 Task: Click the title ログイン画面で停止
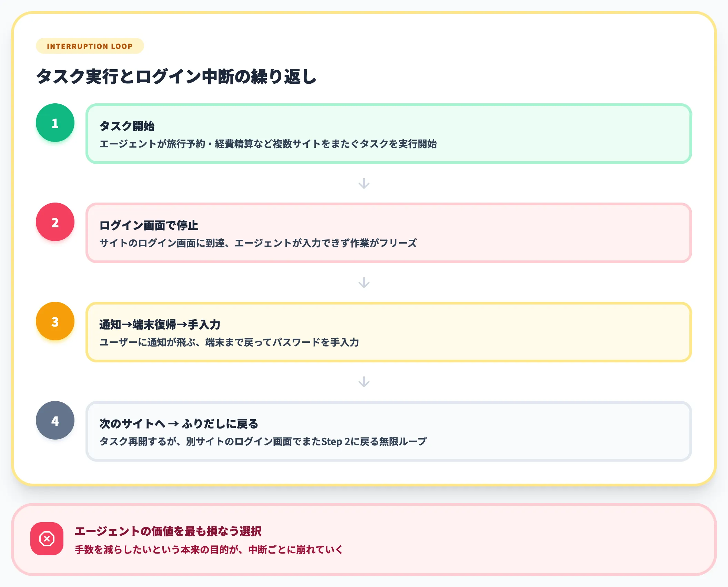pyautogui.click(x=149, y=225)
